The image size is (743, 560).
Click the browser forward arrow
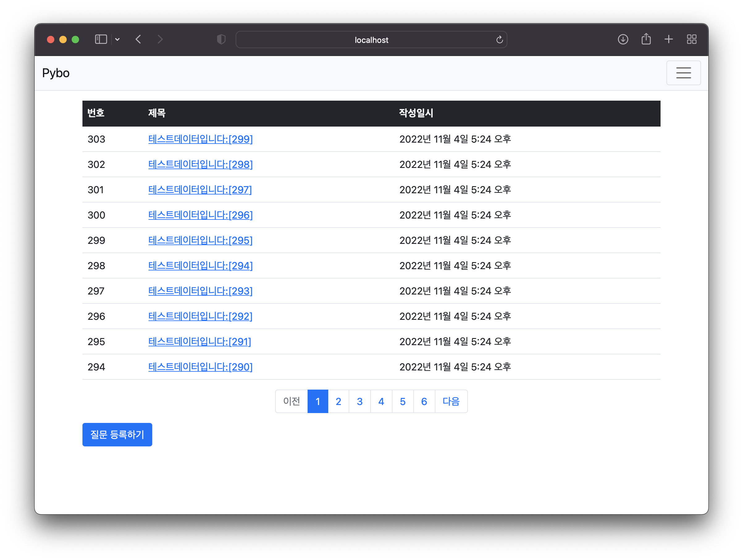click(160, 39)
